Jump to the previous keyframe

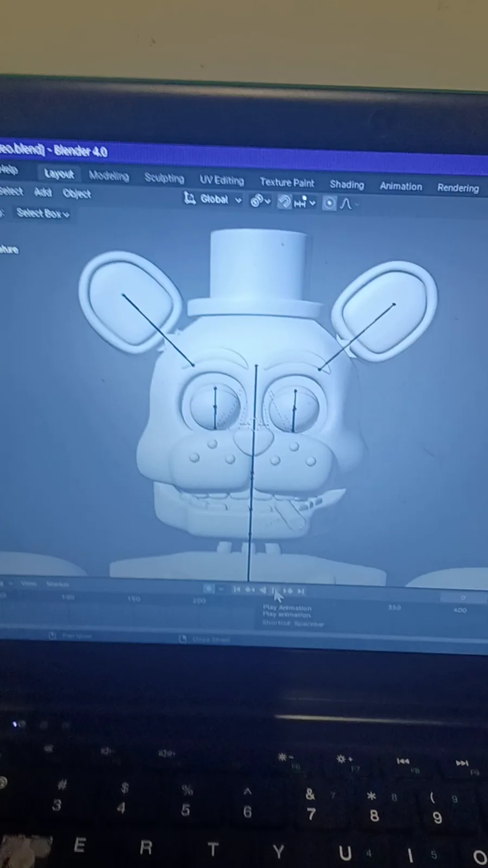pos(249,590)
